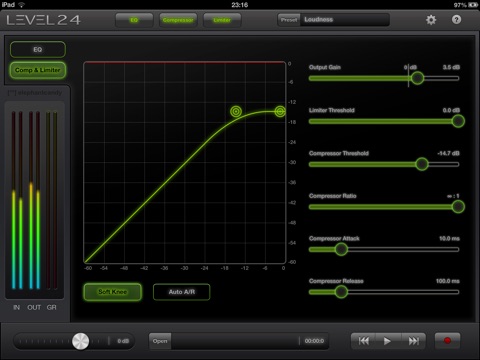Select the Comp & Limiter tab
This screenshot has width=480, height=360.
click(38, 70)
